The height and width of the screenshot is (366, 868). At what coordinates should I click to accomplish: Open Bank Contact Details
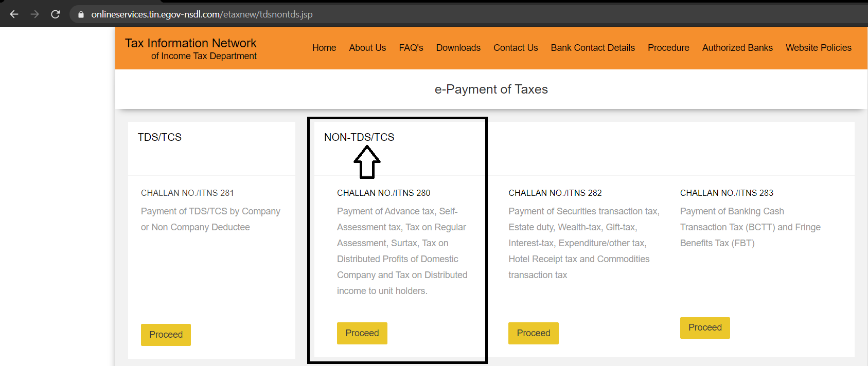(x=593, y=48)
